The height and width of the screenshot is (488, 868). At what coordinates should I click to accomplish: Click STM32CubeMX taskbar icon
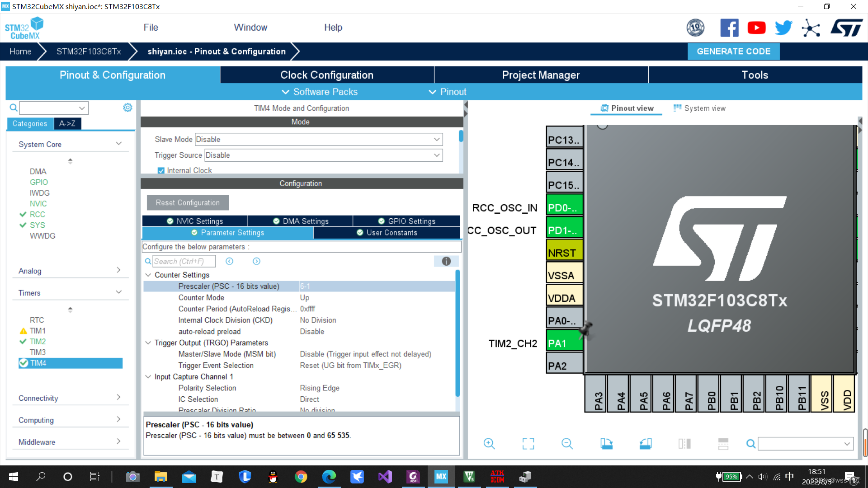pos(442,477)
